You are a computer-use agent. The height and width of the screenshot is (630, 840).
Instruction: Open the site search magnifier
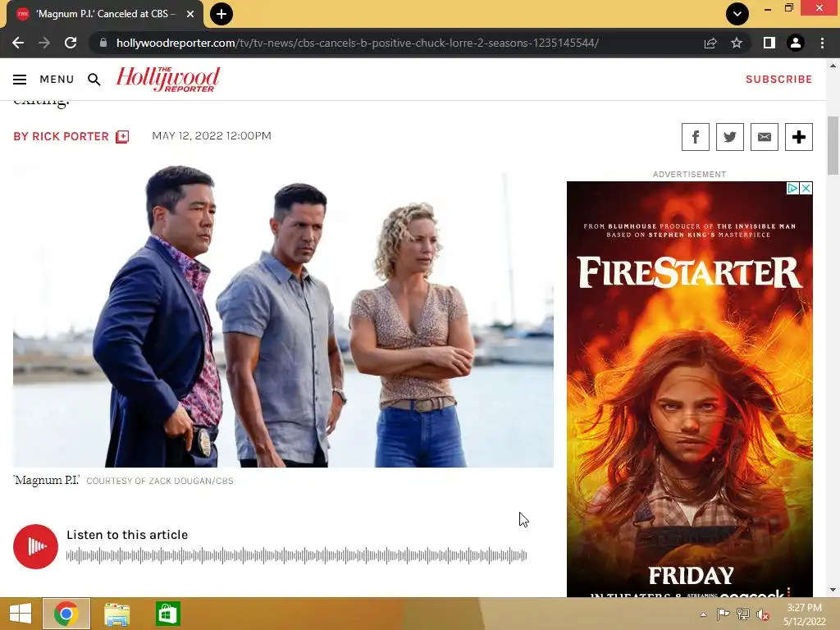pyautogui.click(x=94, y=80)
